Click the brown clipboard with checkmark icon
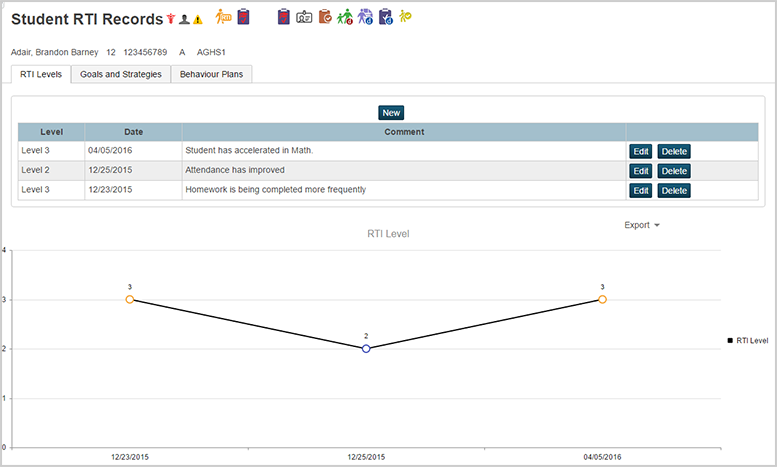Screen dimensions: 777x467 [325, 17]
